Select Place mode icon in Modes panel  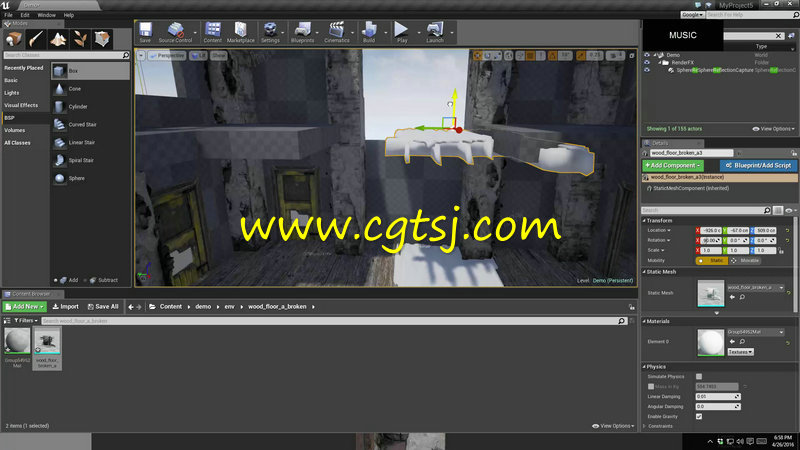(14, 39)
